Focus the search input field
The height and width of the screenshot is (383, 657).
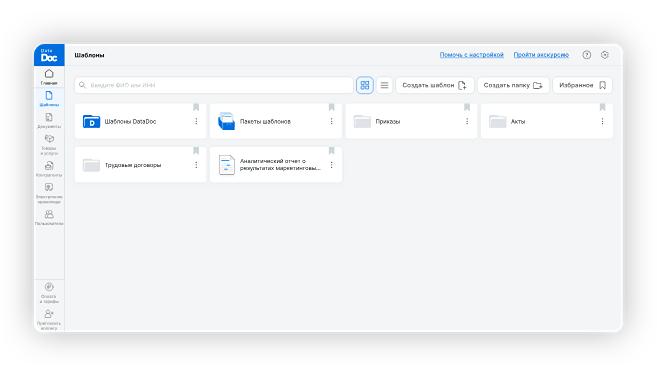click(214, 85)
